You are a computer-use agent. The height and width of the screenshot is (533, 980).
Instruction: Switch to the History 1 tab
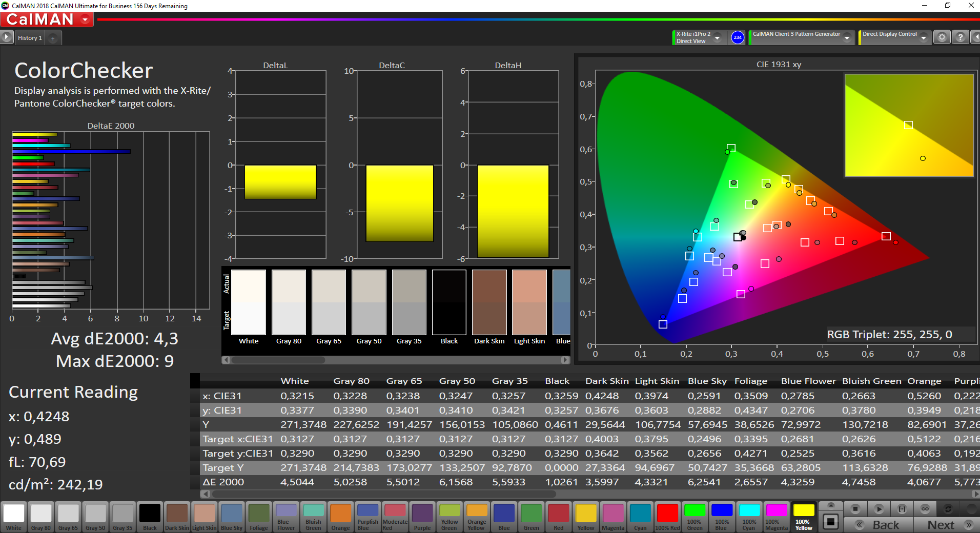point(30,38)
